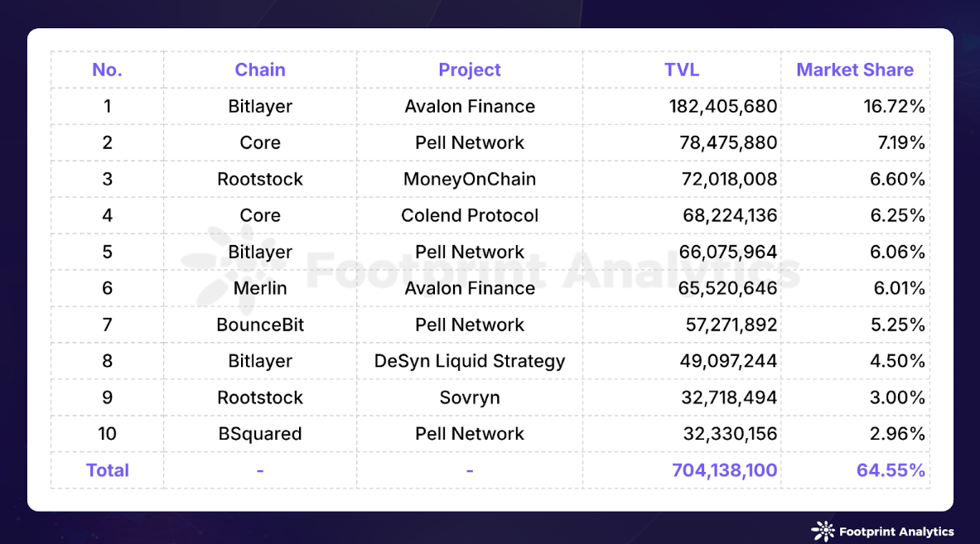The width and height of the screenshot is (980, 544).
Task: Select the 16.72% market share value
Action: tap(894, 106)
